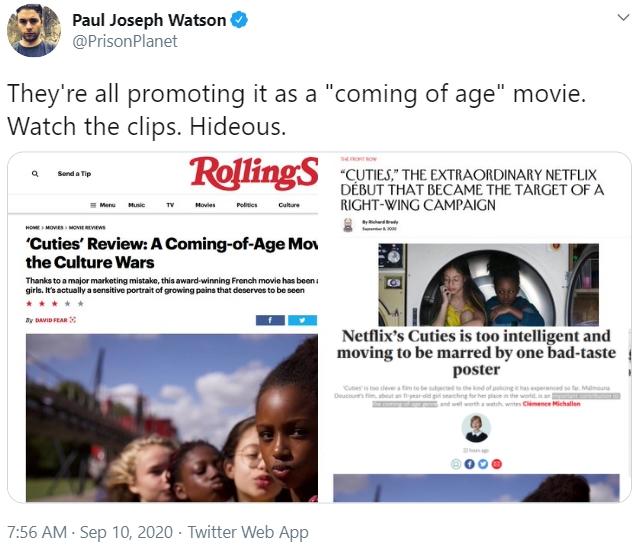Click Paul Joseph Watson's profile avatar
The width and height of the screenshot is (637, 546).
point(34,30)
